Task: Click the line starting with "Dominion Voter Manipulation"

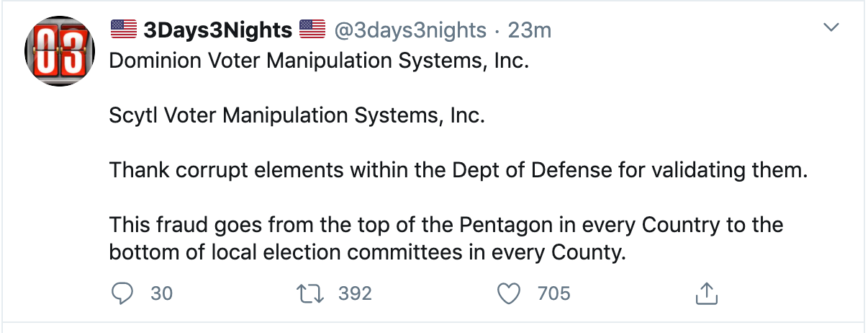Action: (319, 60)
